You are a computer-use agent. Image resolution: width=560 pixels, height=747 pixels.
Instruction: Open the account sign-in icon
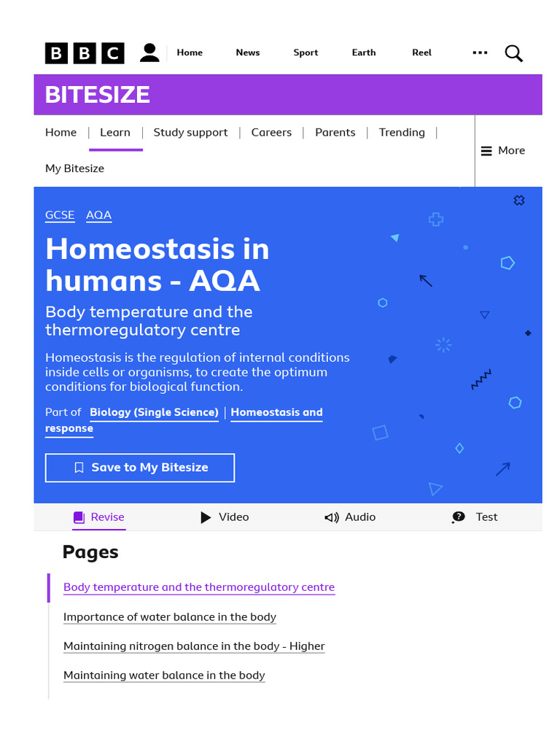(149, 53)
